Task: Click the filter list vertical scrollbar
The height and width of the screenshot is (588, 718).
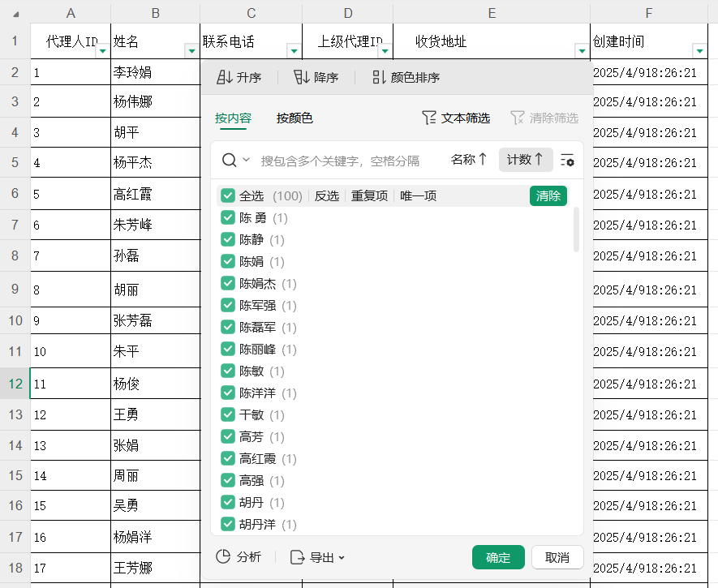Action: click(x=577, y=230)
